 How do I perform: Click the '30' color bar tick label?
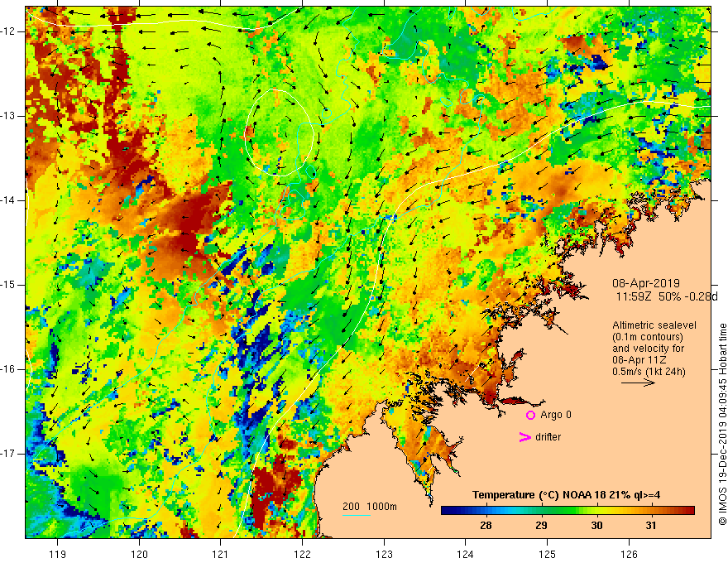[596, 526]
